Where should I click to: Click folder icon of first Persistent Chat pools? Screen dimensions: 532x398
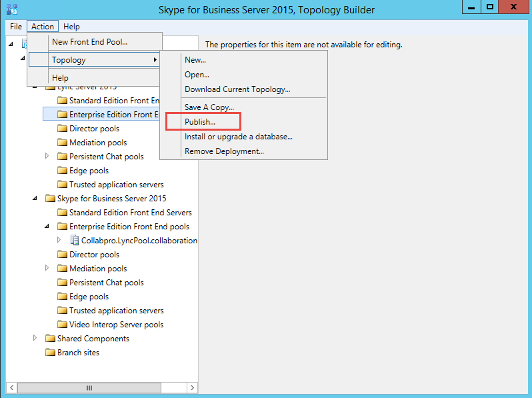point(62,157)
